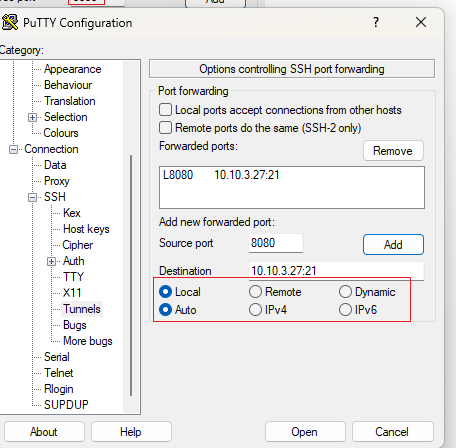
Task: Click the Destination input field
Action: pos(336,271)
